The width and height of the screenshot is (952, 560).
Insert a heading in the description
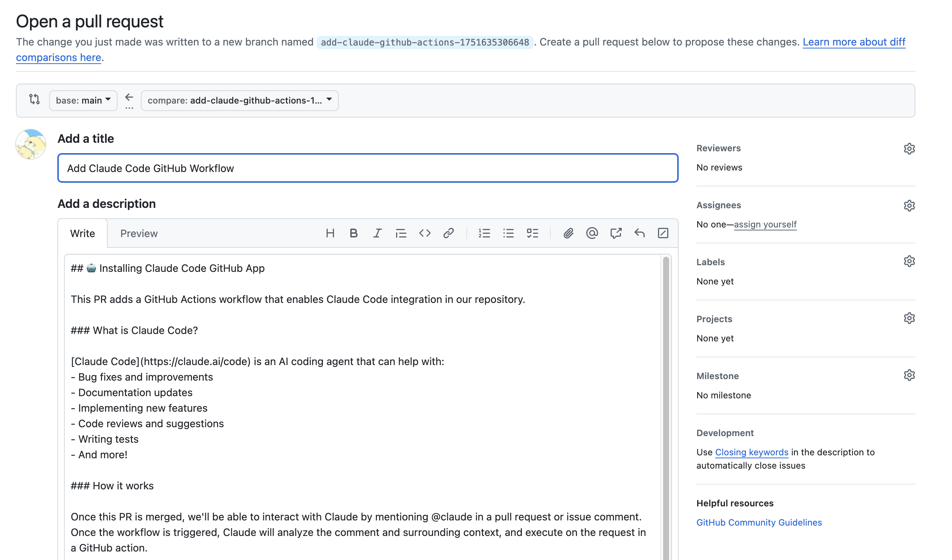330,233
